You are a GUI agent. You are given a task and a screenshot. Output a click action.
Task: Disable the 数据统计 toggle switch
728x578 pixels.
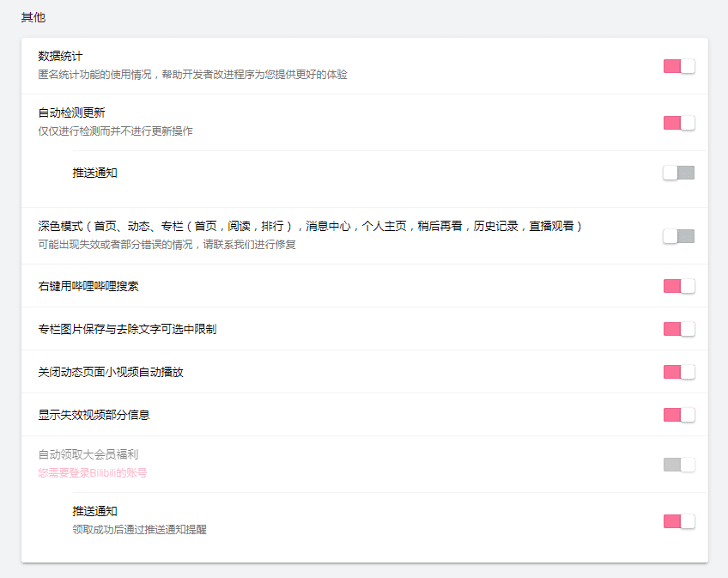tap(678, 66)
